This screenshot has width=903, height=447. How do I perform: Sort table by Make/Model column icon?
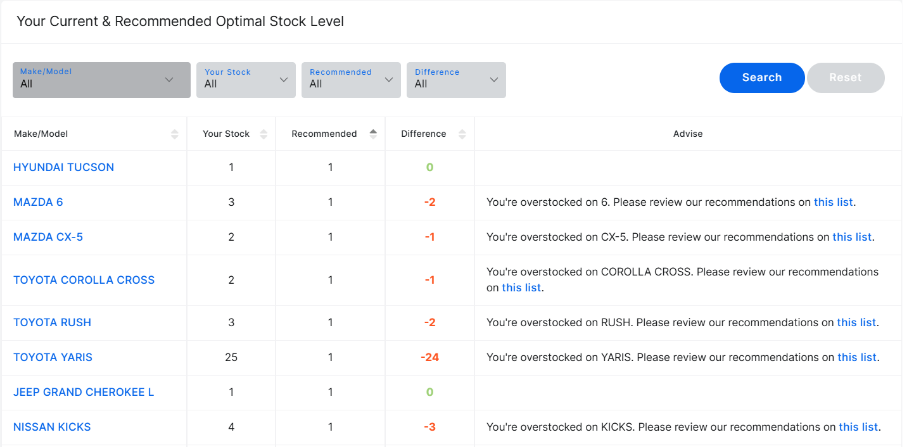tap(175, 134)
